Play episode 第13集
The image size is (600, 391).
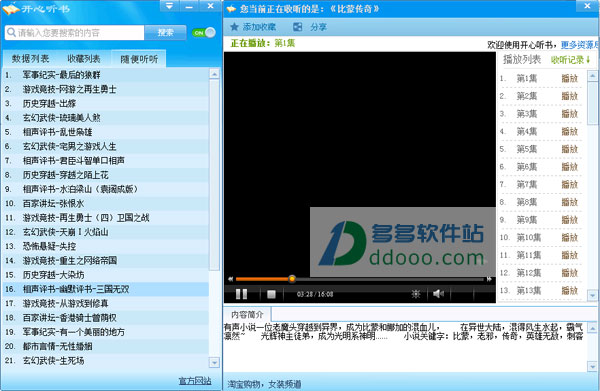(569, 290)
